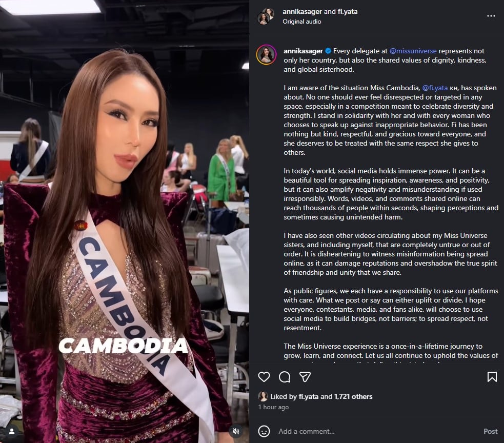This screenshot has width=504, height=443.
Task: Open annikasager profile picture in caption
Action: tap(267, 55)
